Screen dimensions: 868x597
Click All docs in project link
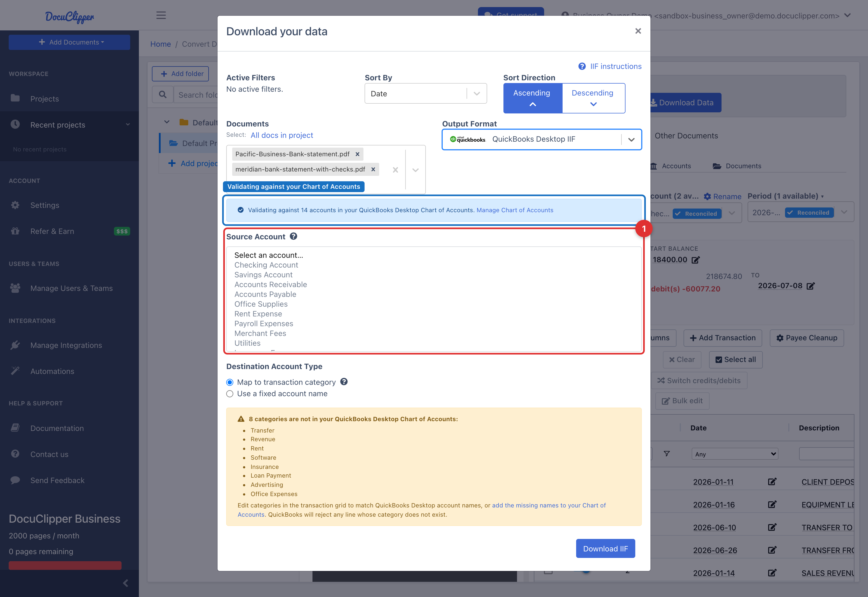tap(282, 135)
